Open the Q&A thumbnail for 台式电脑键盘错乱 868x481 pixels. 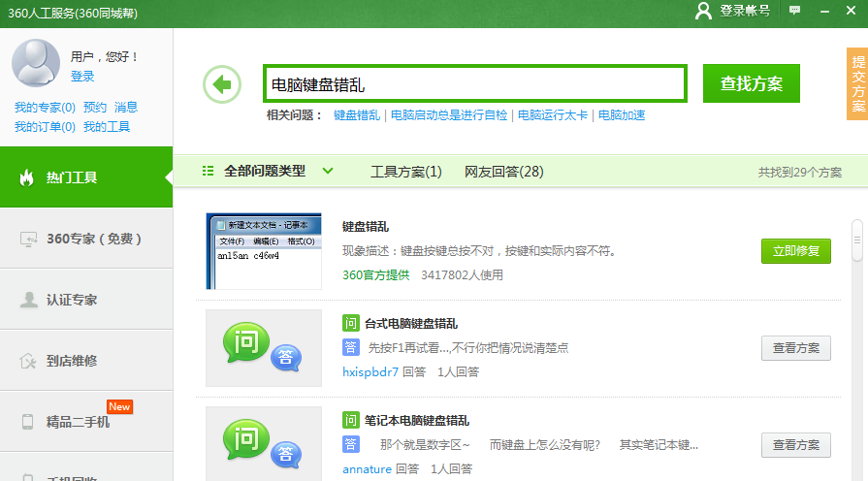[264, 348]
